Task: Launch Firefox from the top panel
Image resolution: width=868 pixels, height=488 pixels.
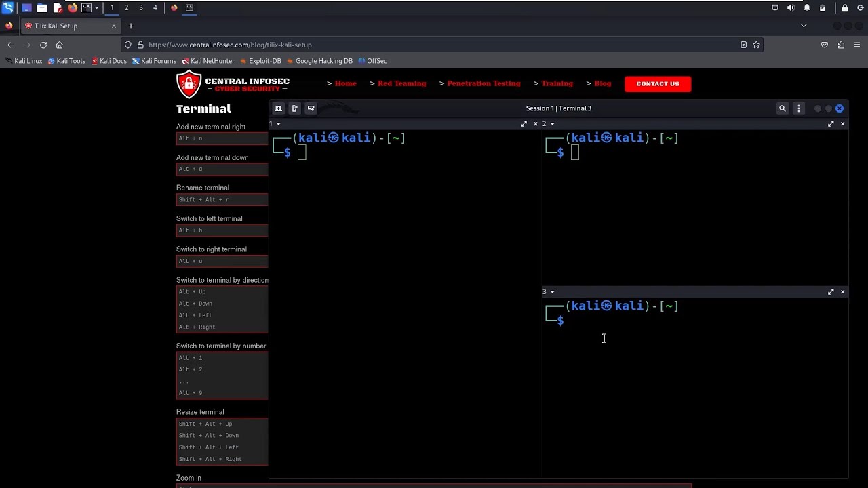Action: (73, 8)
